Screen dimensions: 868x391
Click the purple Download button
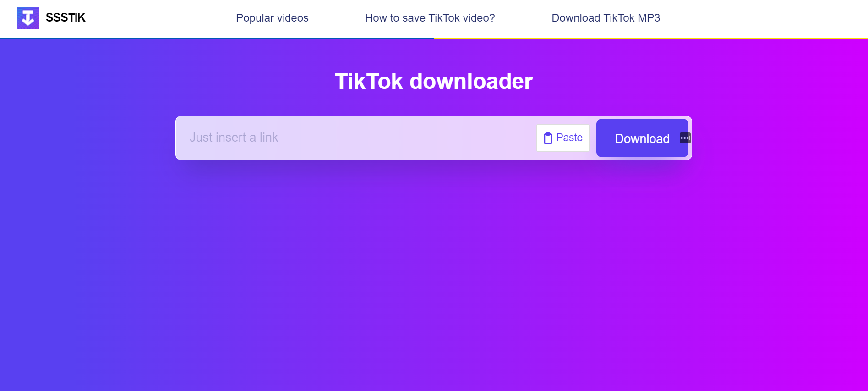[x=642, y=138]
